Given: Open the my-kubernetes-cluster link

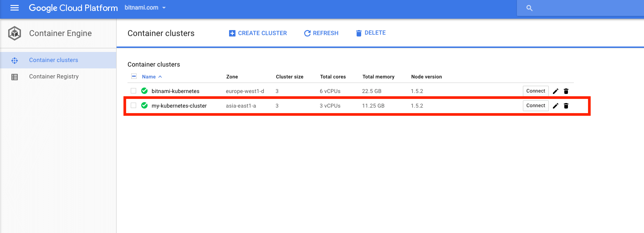Looking at the screenshot, I should tap(179, 106).
